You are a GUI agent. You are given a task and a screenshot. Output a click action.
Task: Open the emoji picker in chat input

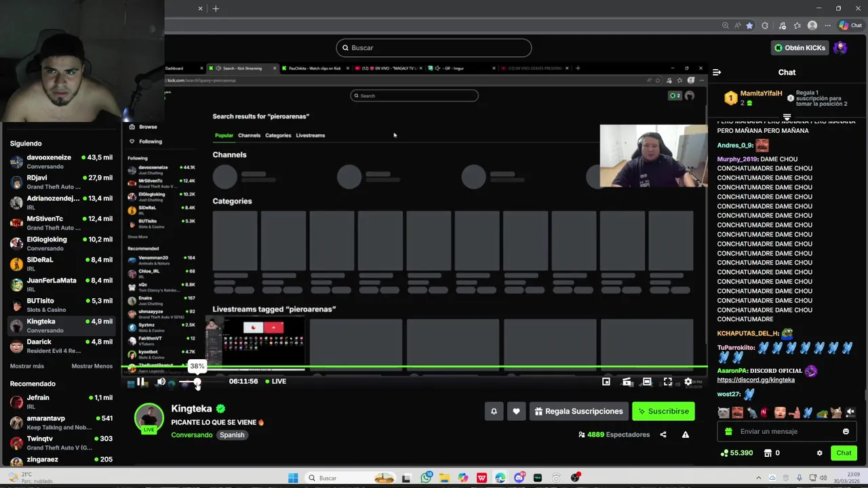pyautogui.click(x=846, y=432)
